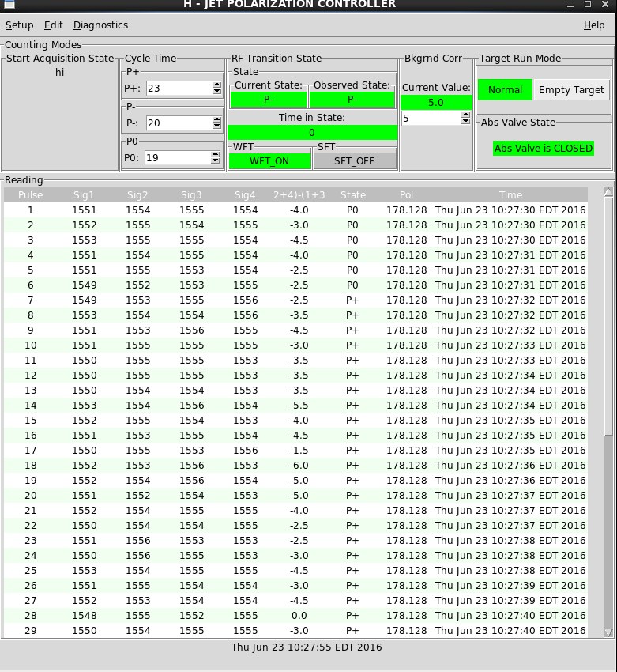Open the Setup menu
Screen dimensions: 617x672
pos(19,25)
